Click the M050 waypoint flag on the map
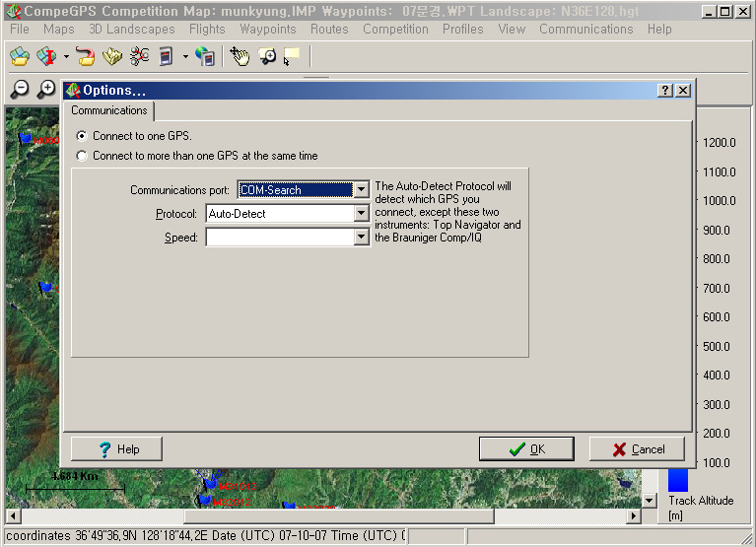Image resolution: width=756 pixels, height=547 pixels. (25, 139)
